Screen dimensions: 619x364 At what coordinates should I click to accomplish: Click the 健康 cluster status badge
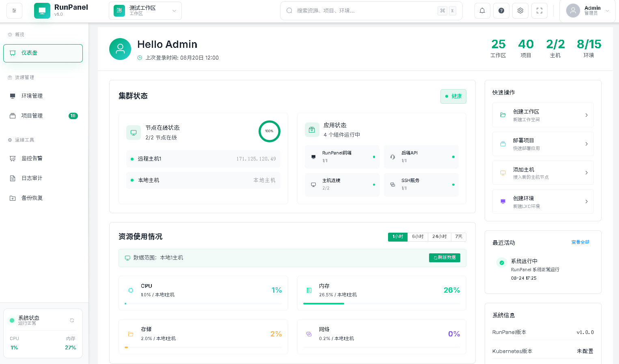453,96
